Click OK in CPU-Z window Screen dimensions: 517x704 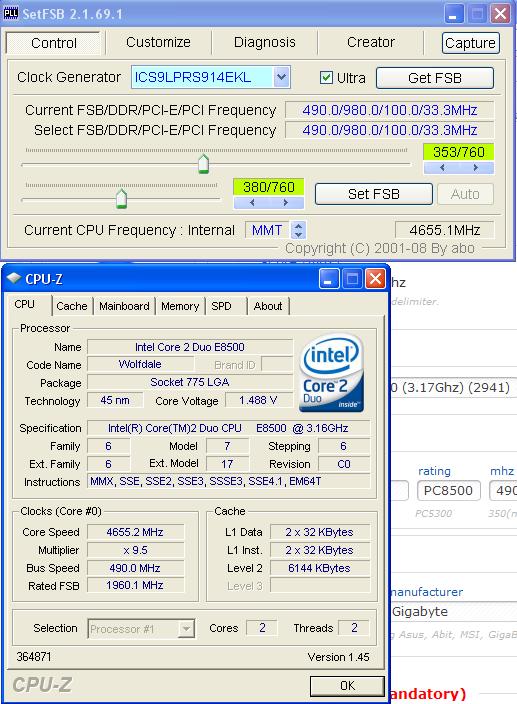pyautogui.click(x=347, y=686)
